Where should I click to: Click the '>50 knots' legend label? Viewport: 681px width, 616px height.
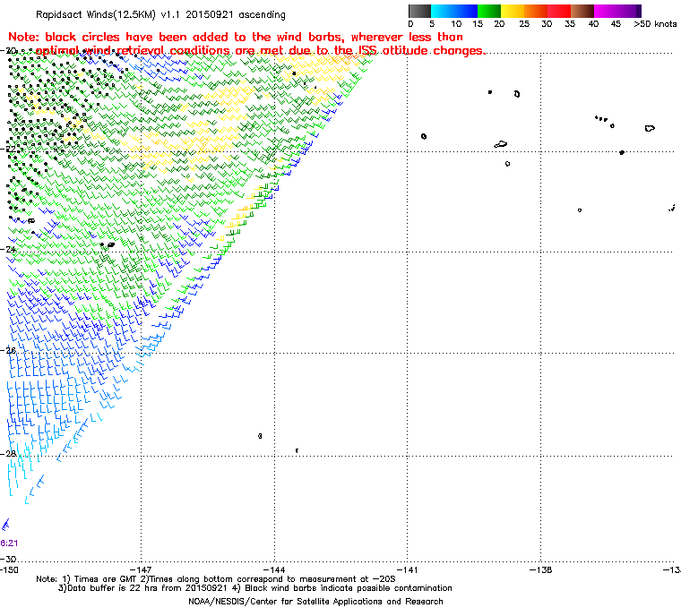pos(655,24)
